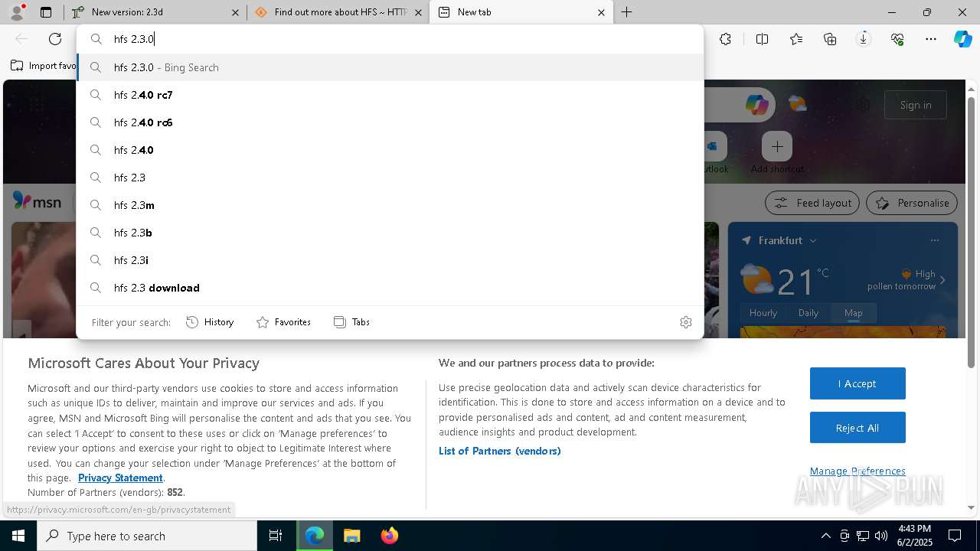The image size is (980, 551).
Task: Pick the 'hfs 2.3' suggestion
Action: point(390,178)
